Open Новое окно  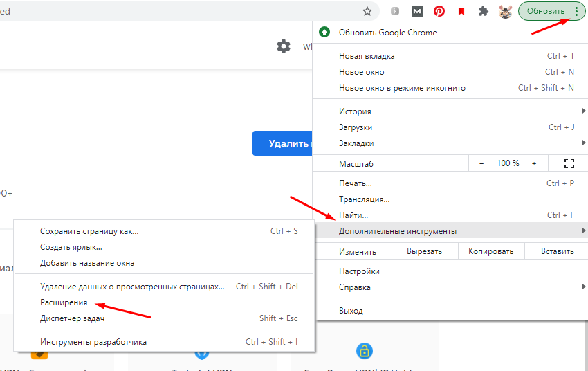[450, 72]
